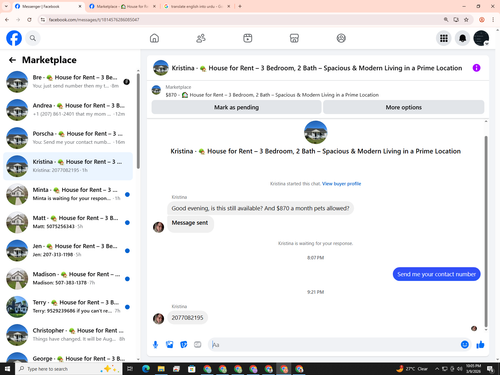
Task: Open browser zoom magnifier icon
Action: click(x=446, y=20)
